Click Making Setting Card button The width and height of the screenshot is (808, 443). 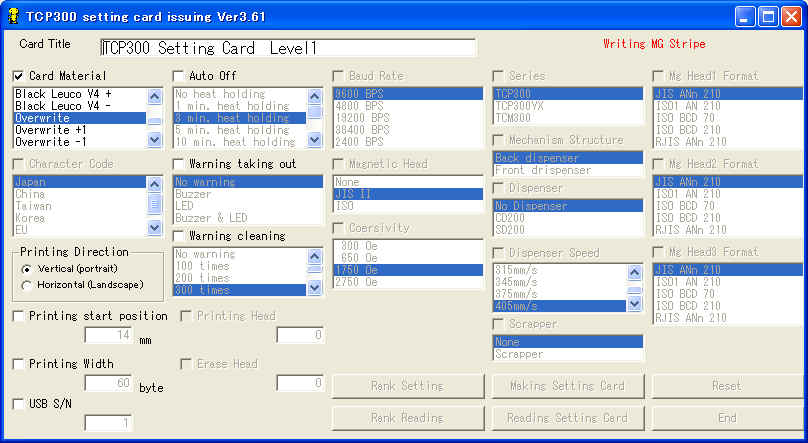(x=568, y=386)
